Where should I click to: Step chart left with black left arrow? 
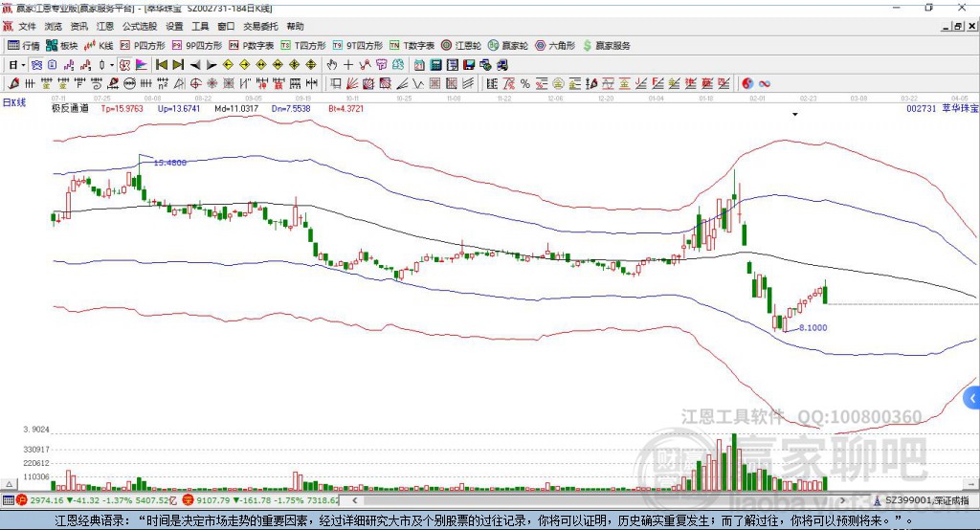195,65
